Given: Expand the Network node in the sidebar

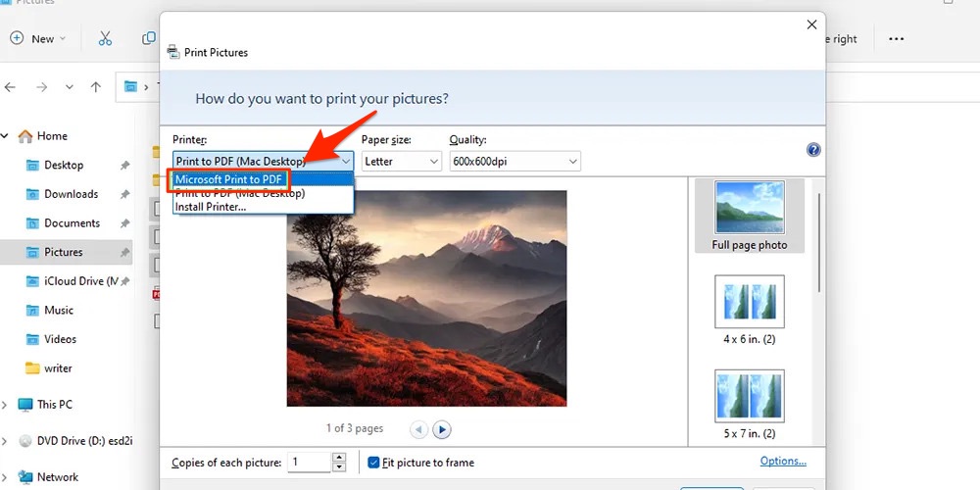Looking at the screenshot, I should pos(5,477).
